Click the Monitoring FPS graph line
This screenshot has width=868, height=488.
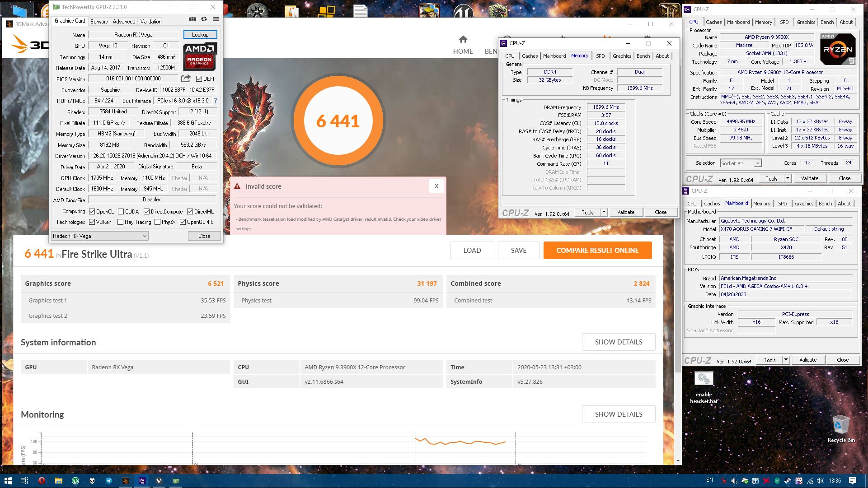[460, 442]
